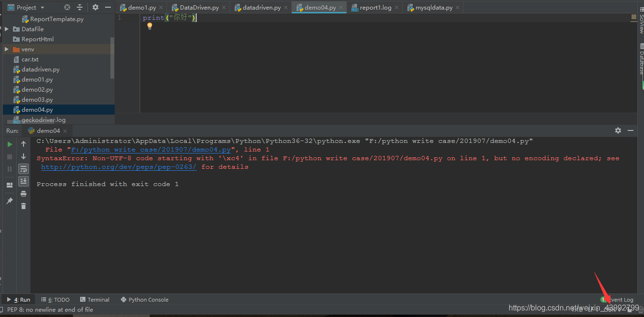Close the DataDriven.py tab

point(223,8)
